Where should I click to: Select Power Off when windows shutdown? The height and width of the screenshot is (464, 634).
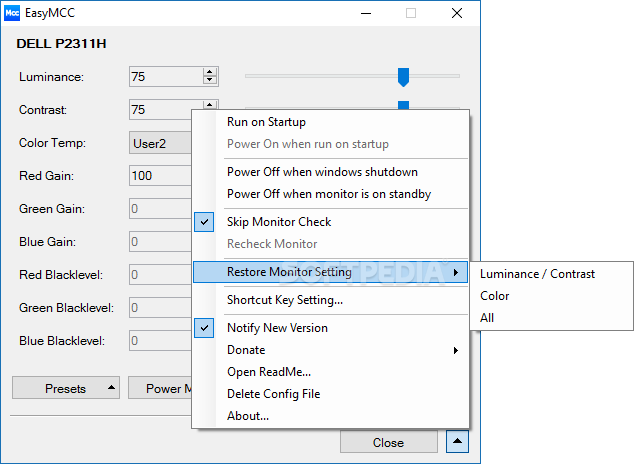tap(330, 172)
